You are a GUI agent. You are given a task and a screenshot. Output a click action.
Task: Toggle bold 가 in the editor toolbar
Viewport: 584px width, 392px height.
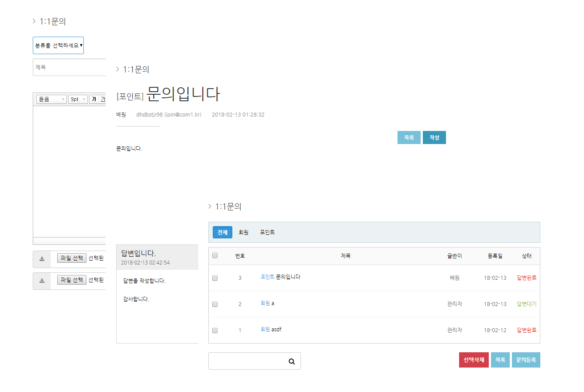pyautogui.click(x=94, y=100)
